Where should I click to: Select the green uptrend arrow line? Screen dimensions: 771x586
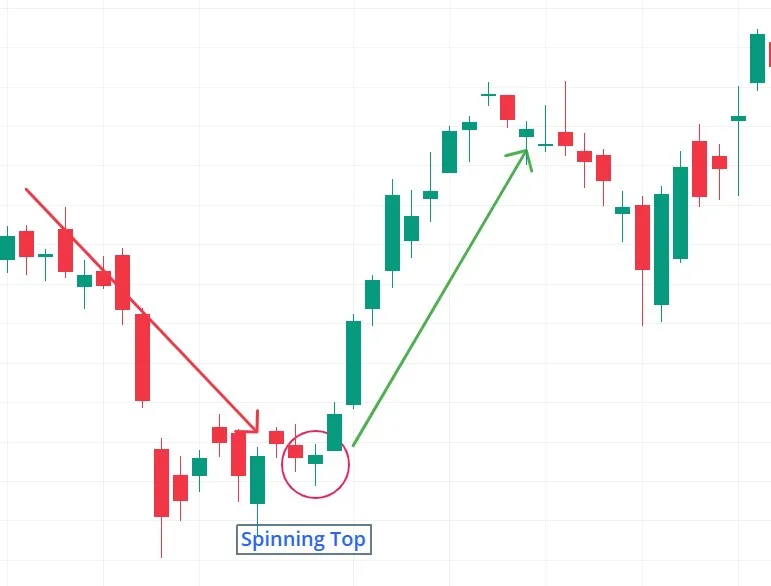pyautogui.click(x=441, y=298)
